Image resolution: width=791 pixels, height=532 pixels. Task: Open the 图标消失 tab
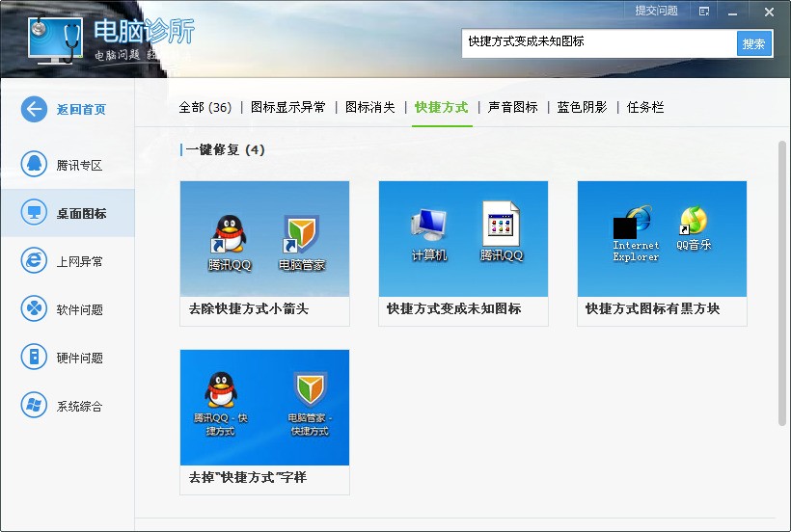pos(369,107)
